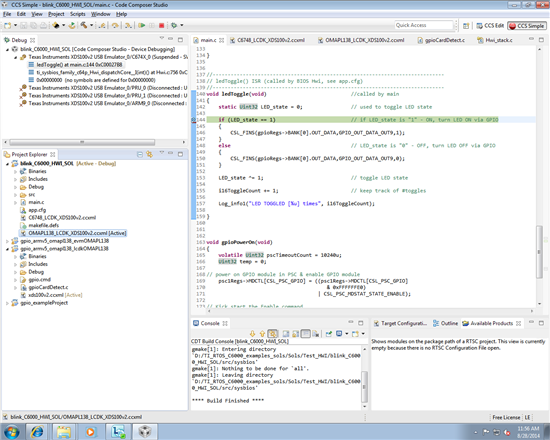Click the Open Perspective icon
This screenshot has height=440, width=550.
pos(466,26)
